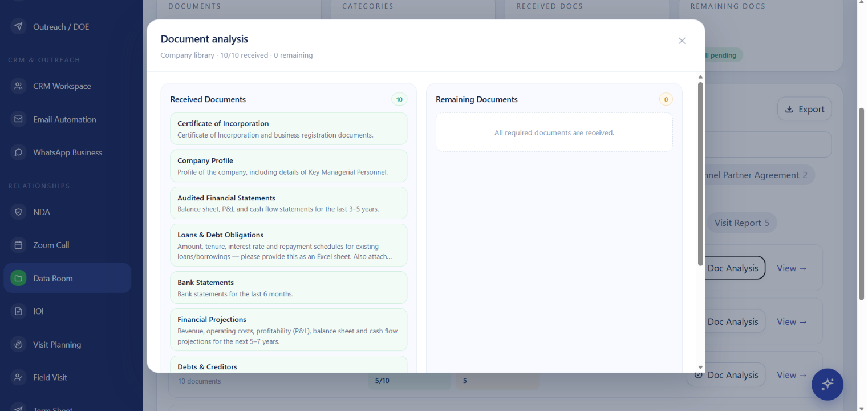Click the Remaining Documents count badge 0

click(x=666, y=99)
